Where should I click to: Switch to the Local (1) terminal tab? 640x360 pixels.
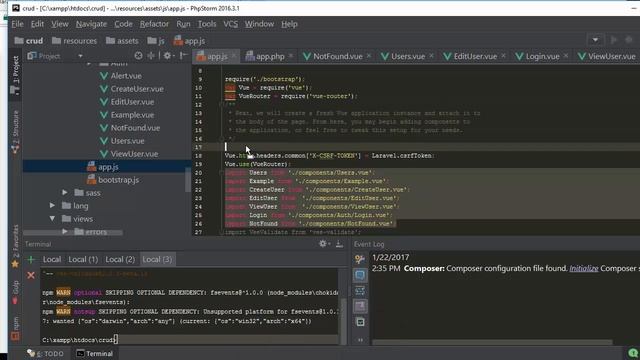(x=83, y=259)
